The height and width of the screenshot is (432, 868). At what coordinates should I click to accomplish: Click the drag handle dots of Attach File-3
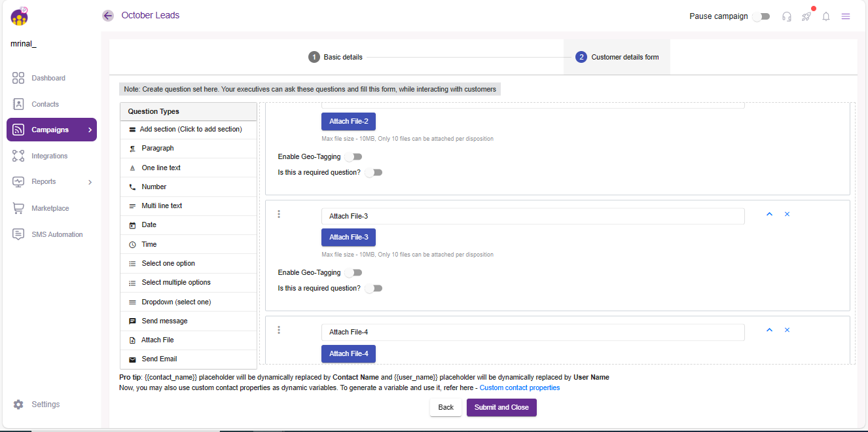[x=279, y=214]
